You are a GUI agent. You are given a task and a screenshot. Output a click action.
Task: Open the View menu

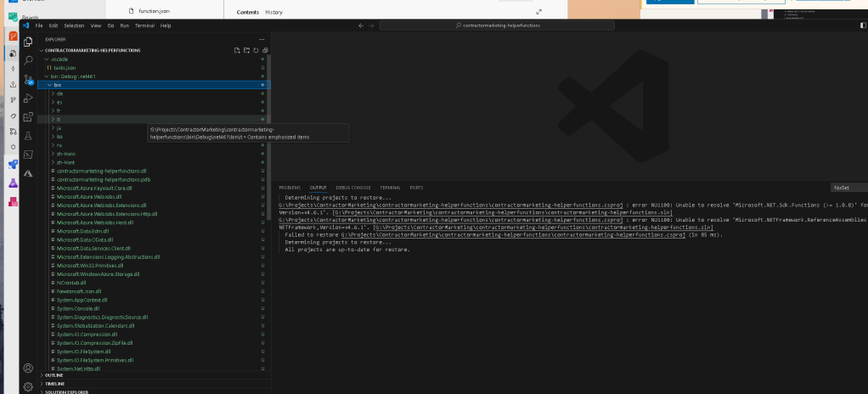tap(96, 25)
